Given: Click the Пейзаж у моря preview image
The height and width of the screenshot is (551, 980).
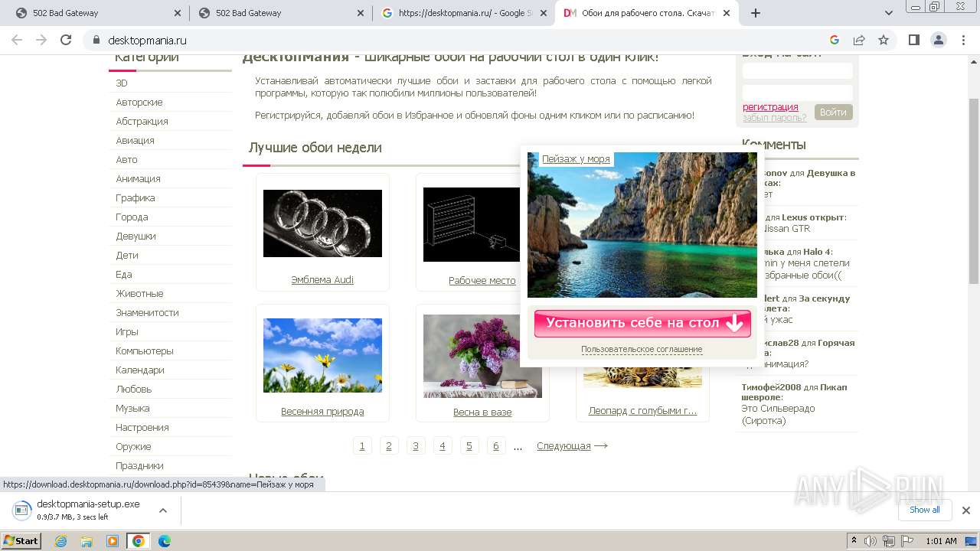Looking at the screenshot, I should tap(642, 224).
